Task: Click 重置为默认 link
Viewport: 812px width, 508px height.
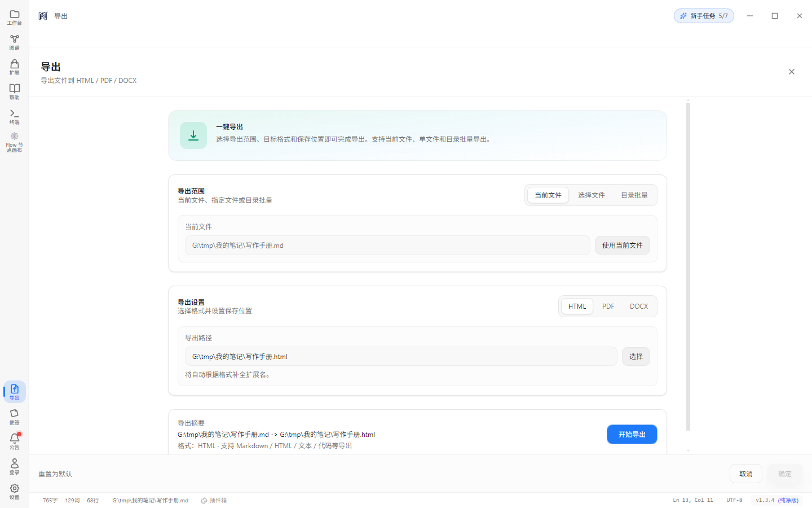Action: click(x=55, y=474)
